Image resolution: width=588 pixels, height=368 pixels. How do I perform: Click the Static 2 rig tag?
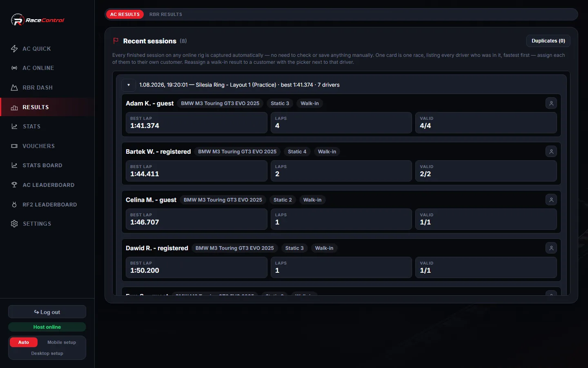[283, 200]
